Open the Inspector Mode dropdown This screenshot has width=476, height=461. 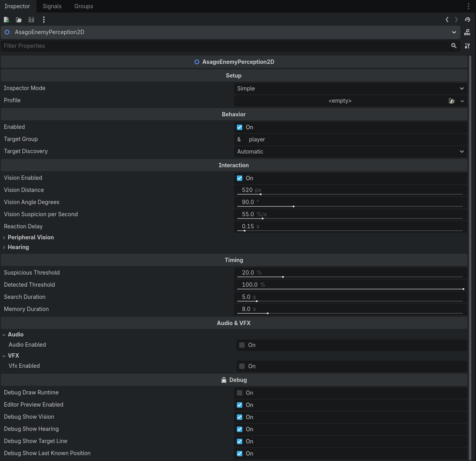[x=350, y=89]
